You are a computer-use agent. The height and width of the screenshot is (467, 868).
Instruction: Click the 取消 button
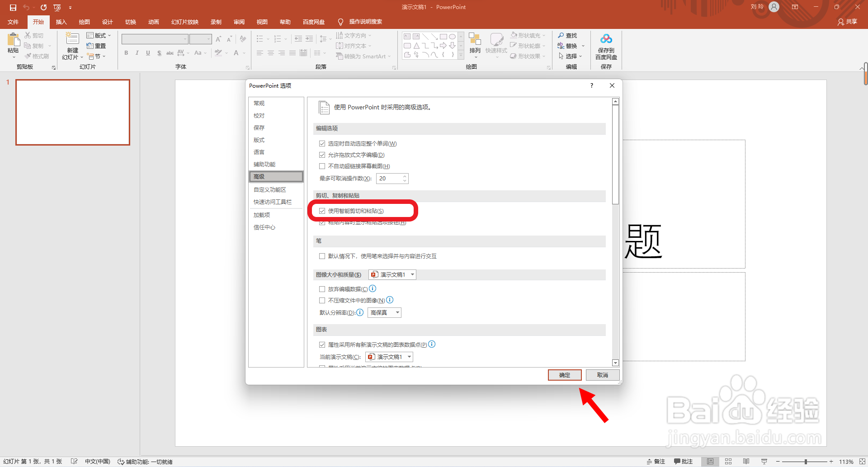coord(603,375)
